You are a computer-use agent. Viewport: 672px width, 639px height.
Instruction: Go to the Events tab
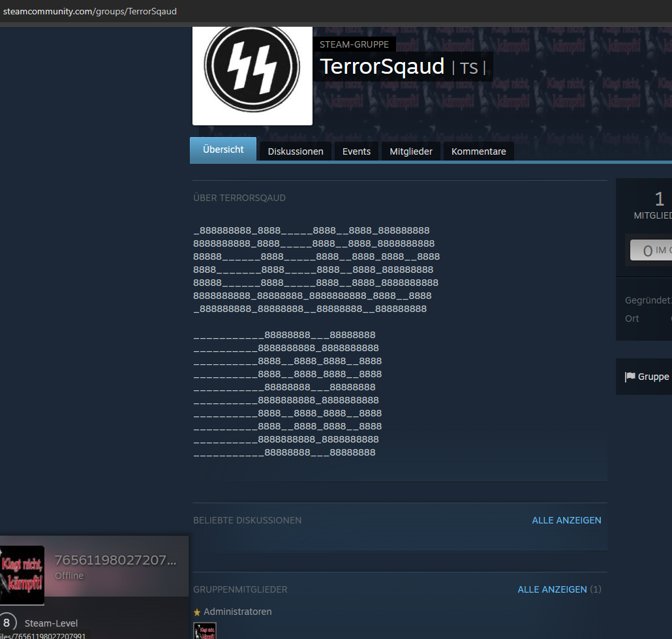(356, 151)
